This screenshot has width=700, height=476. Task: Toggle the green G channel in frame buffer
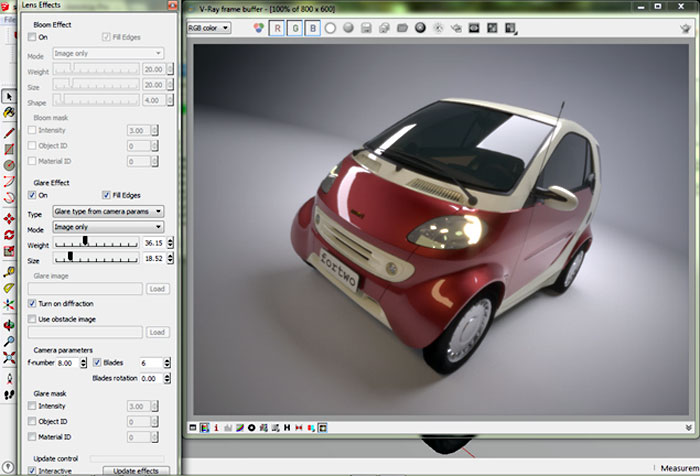(295, 28)
